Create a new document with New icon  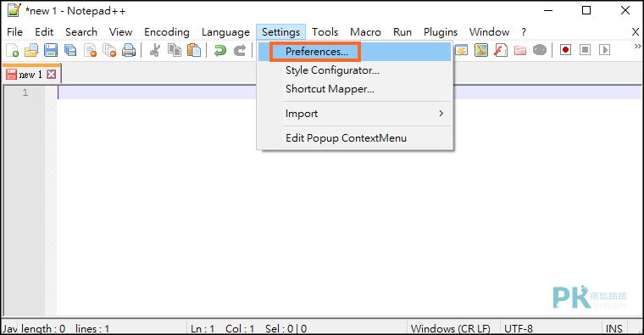click(x=13, y=50)
